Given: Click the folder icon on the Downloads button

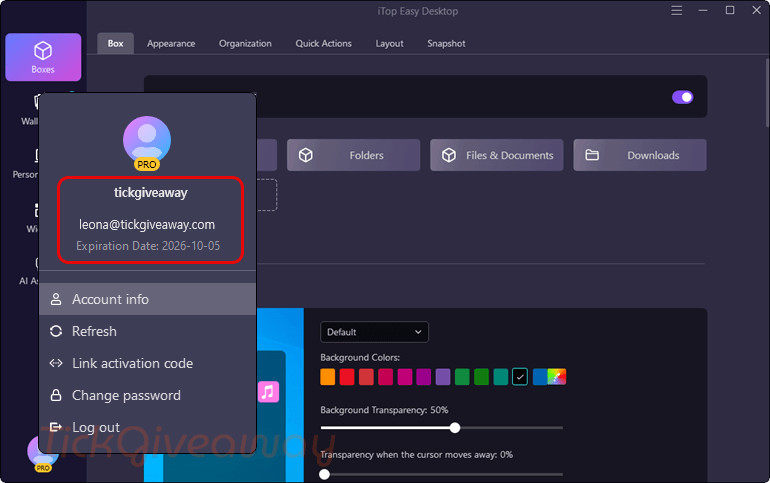Looking at the screenshot, I should coord(592,155).
